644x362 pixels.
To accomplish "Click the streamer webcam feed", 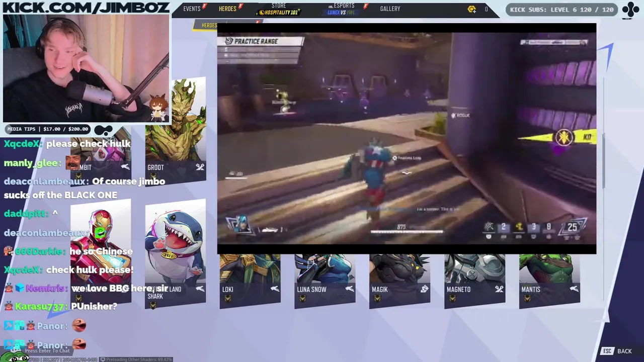I will [86, 68].
